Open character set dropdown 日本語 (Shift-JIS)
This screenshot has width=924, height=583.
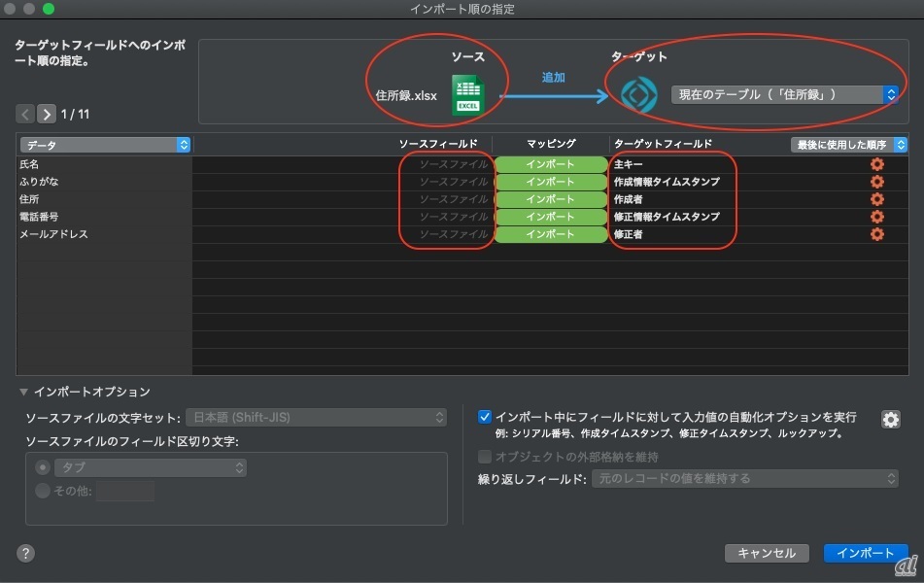pos(316,418)
